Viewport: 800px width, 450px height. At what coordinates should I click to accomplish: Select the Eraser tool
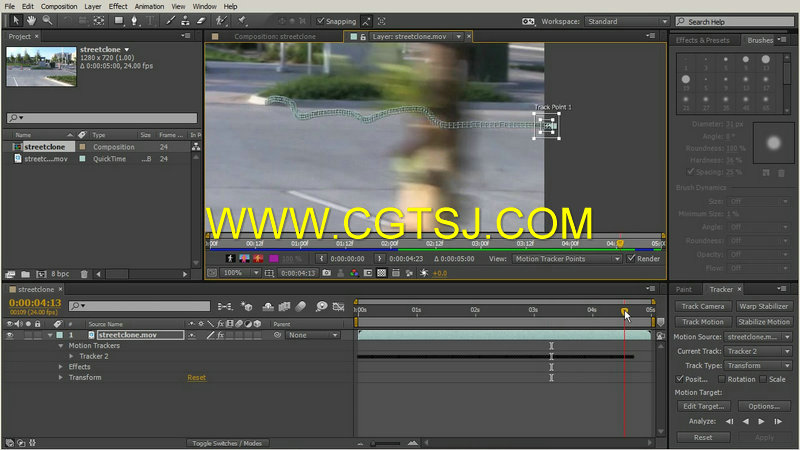(201, 21)
